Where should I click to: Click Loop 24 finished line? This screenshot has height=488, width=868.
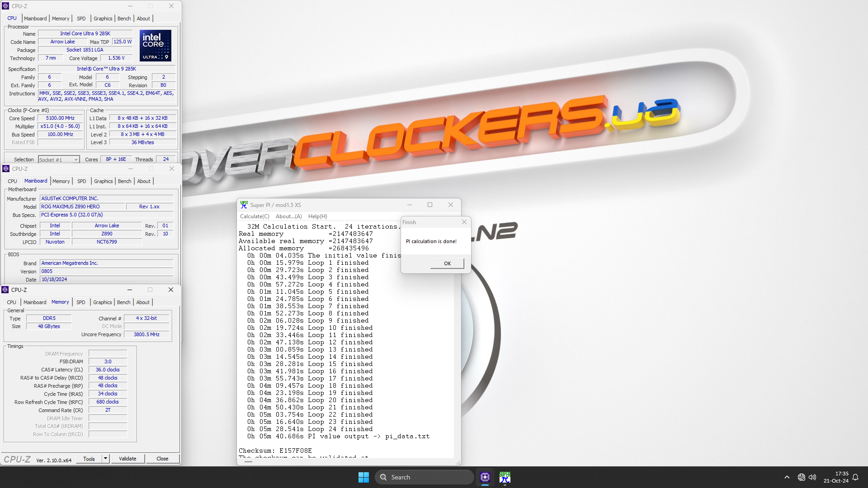coord(310,429)
